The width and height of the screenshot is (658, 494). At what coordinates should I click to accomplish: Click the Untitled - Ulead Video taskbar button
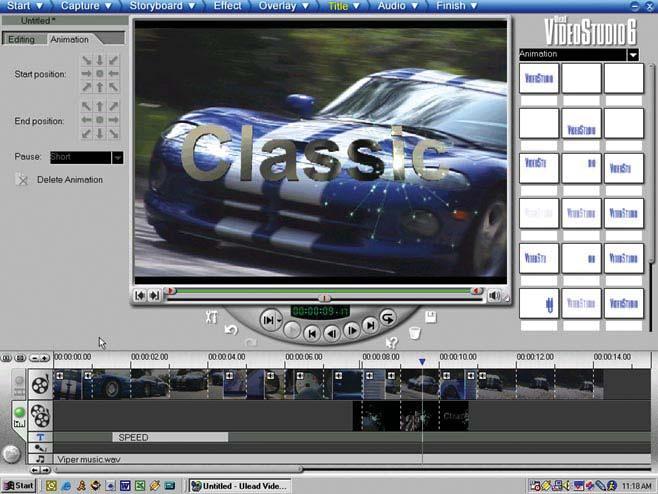(x=240, y=486)
